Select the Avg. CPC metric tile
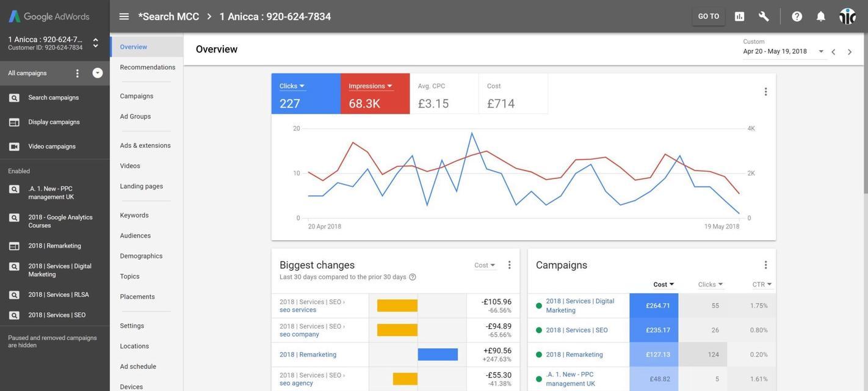Image resolution: width=868 pixels, height=391 pixels. (x=444, y=94)
